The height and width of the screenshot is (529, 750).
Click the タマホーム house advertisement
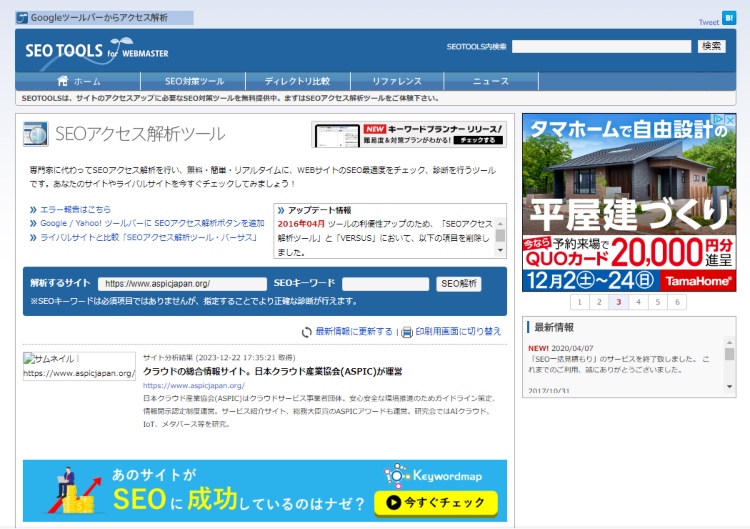pos(629,202)
